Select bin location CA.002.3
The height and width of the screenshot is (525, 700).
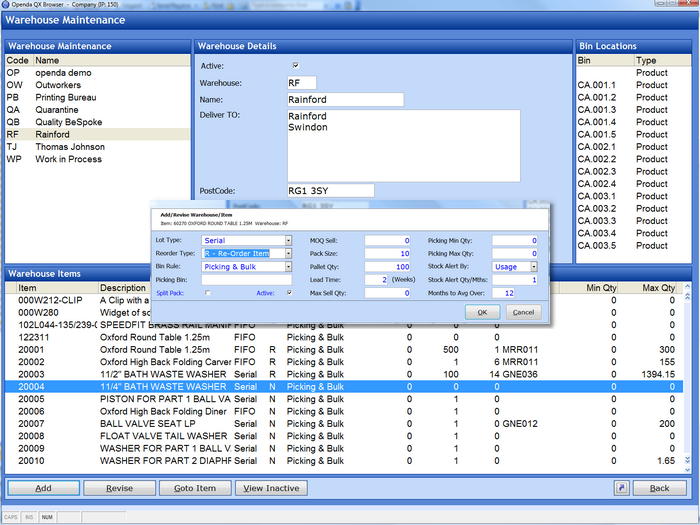point(633,171)
